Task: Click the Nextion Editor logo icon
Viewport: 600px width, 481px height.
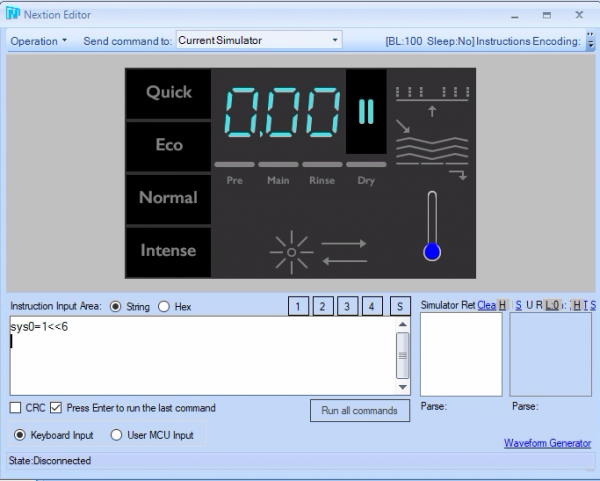Action: 13,14
